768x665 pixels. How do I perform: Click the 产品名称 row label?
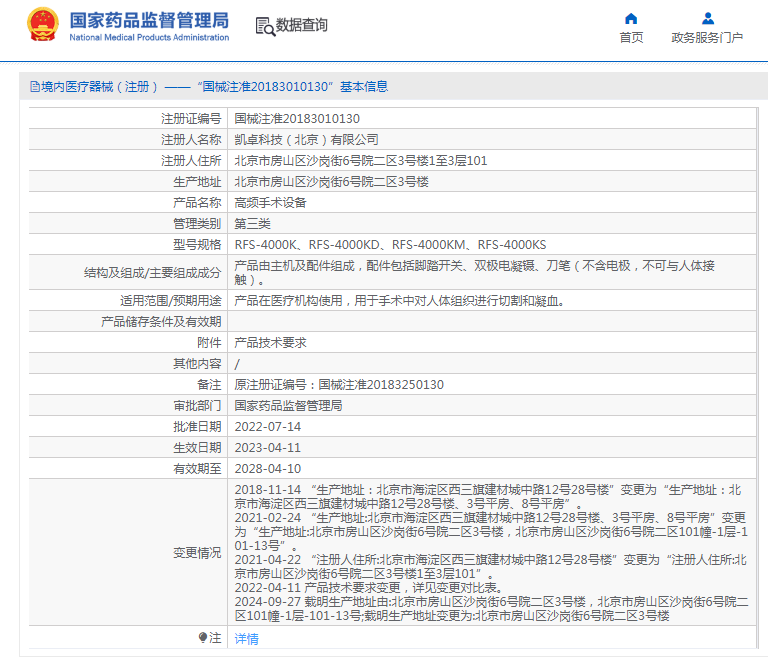[x=197, y=203]
